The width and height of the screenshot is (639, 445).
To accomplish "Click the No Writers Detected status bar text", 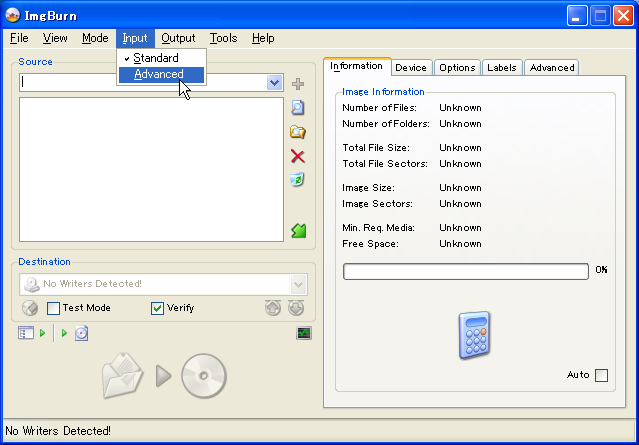I will pyautogui.click(x=58, y=431).
